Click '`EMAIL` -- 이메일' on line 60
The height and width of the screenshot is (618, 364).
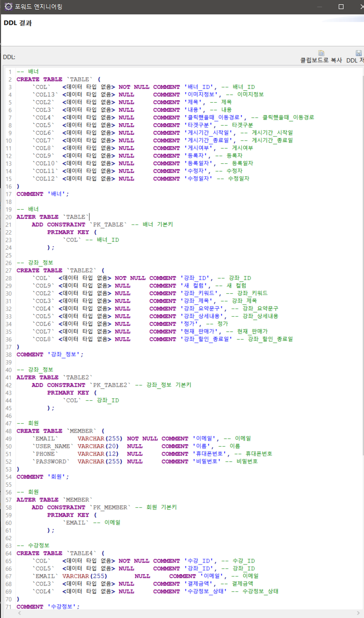(92, 522)
